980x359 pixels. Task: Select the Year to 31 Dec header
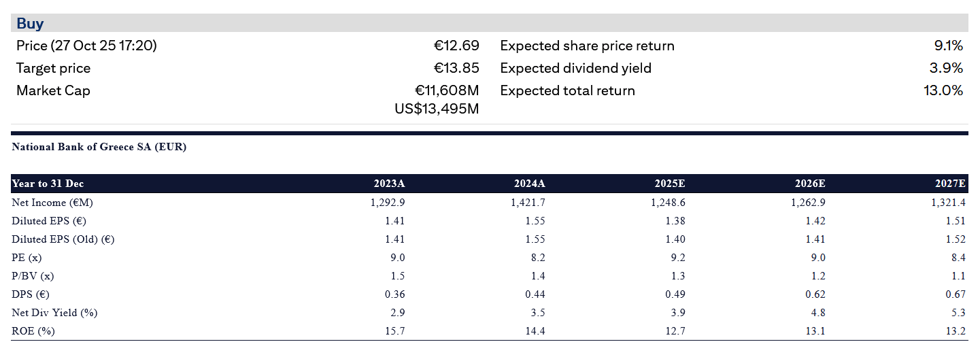click(x=48, y=184)
